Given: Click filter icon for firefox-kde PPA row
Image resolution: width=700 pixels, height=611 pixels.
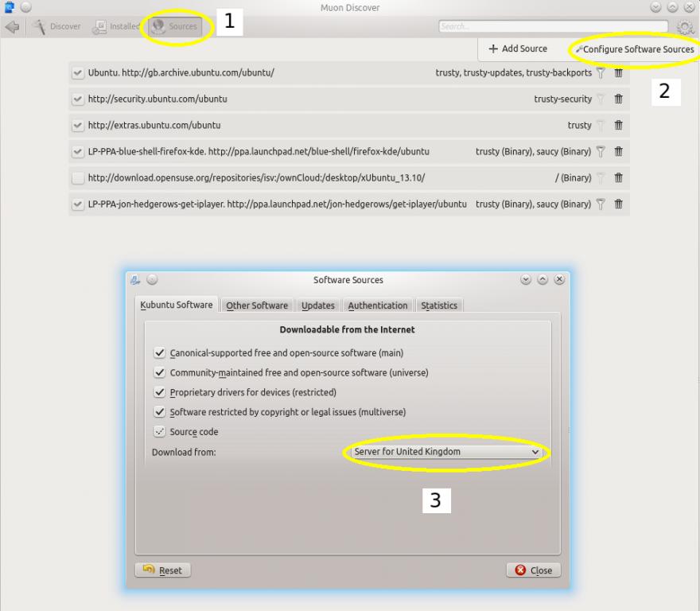Looking at the screenshot, I should (x=601, y=152).
